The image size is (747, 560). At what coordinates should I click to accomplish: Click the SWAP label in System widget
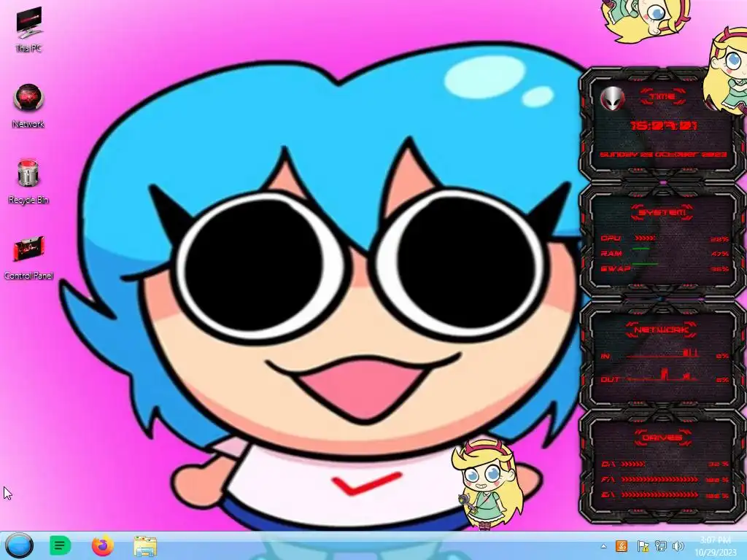(616, 269)
